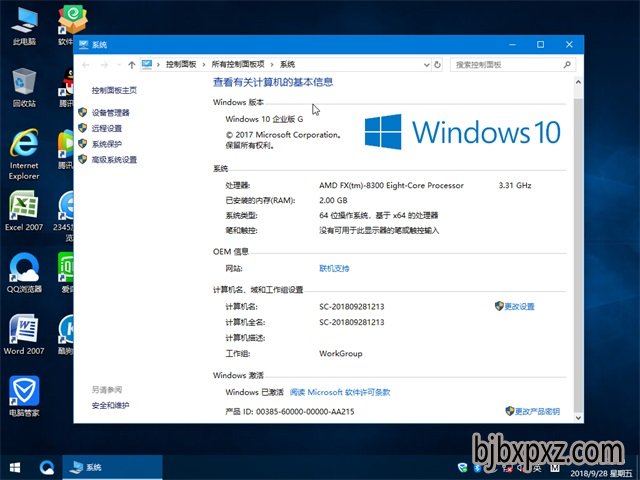Open 回收站 recycle bin icon
The width and height of the screenshot is (640, 480).
point(24,87)
